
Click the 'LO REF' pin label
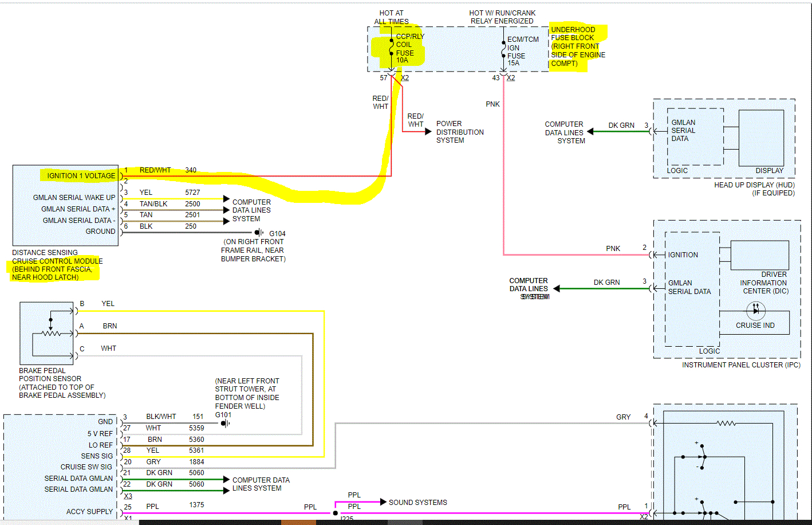[101, 445]
